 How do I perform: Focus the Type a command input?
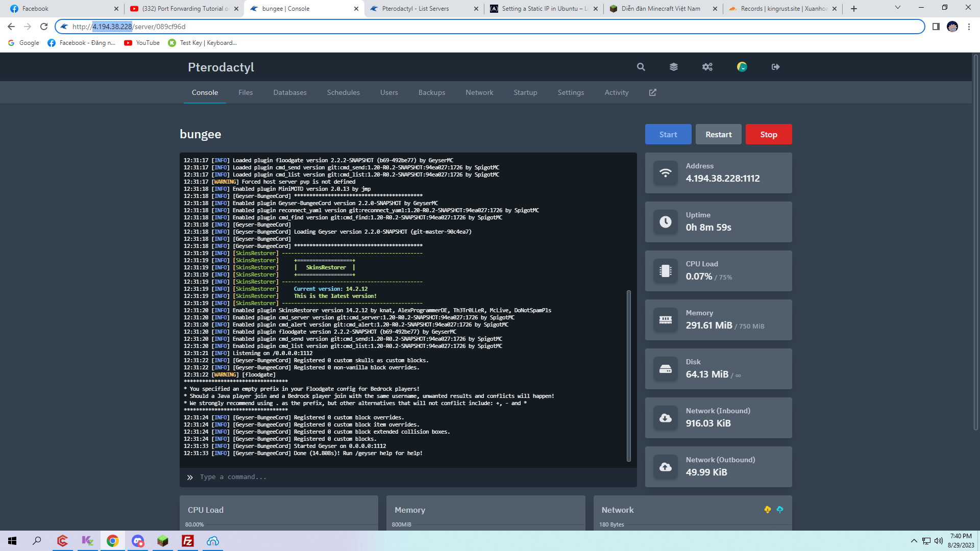(x=408, y=477)
